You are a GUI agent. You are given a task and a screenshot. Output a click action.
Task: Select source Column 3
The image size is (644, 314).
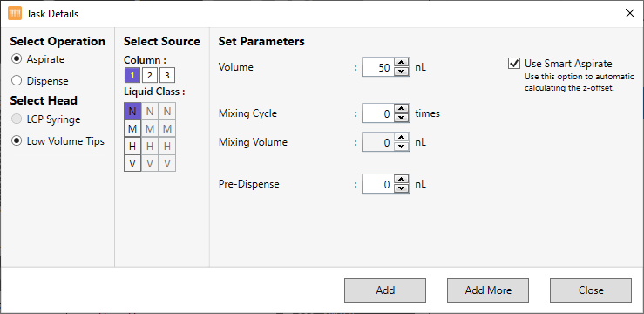coord(167,76)
